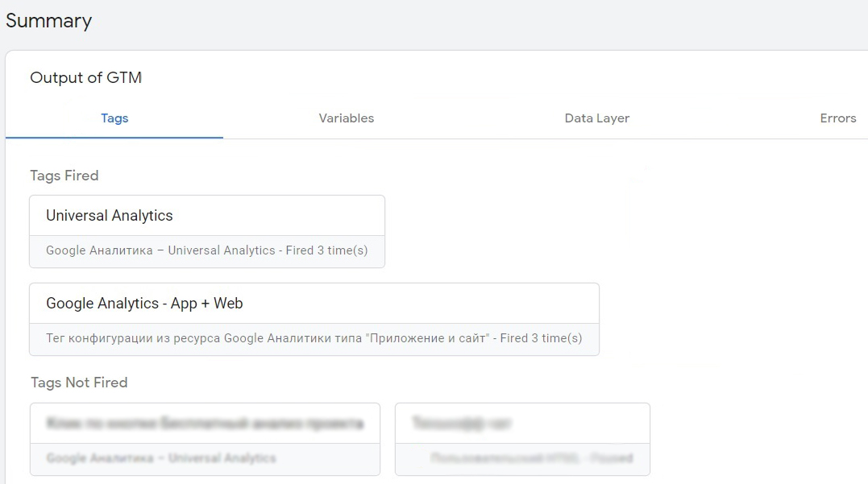Screen dimensions: 868x484
Task: Click the 'Output of GTM' panel title
Action: (x=85, y=78)
